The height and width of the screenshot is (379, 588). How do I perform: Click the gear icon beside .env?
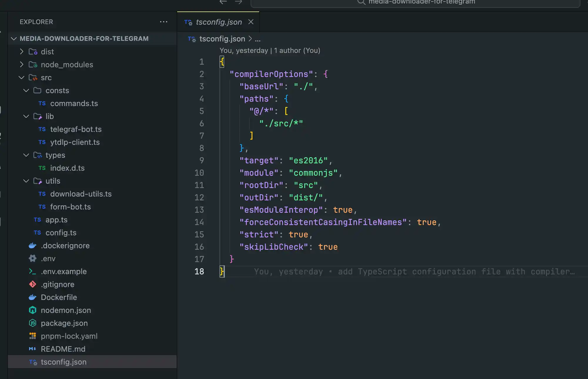33,259
